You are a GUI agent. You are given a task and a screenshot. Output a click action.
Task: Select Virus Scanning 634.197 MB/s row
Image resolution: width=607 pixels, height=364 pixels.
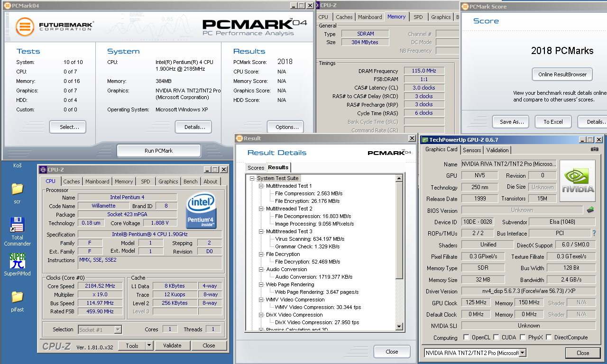click(310, 239)
